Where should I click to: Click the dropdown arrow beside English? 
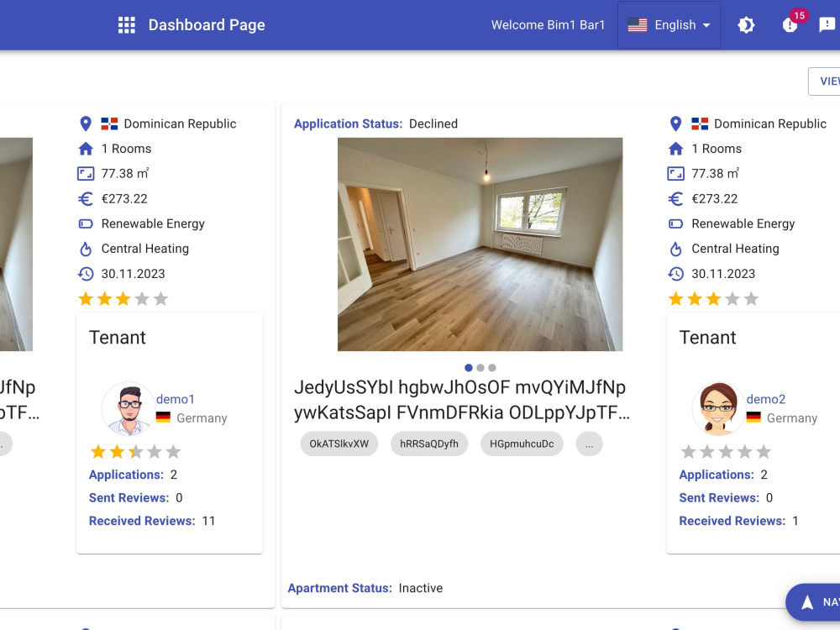[706, 25]
